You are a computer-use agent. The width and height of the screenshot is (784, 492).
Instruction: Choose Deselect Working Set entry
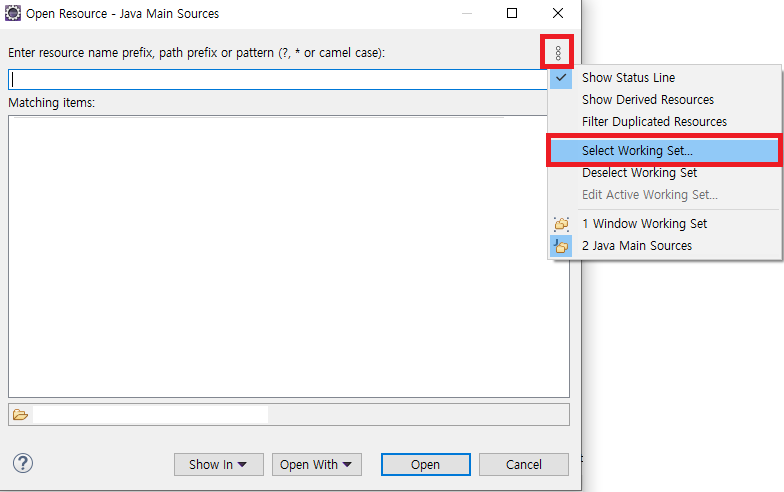pyautogui.click(x=664, y=172)
